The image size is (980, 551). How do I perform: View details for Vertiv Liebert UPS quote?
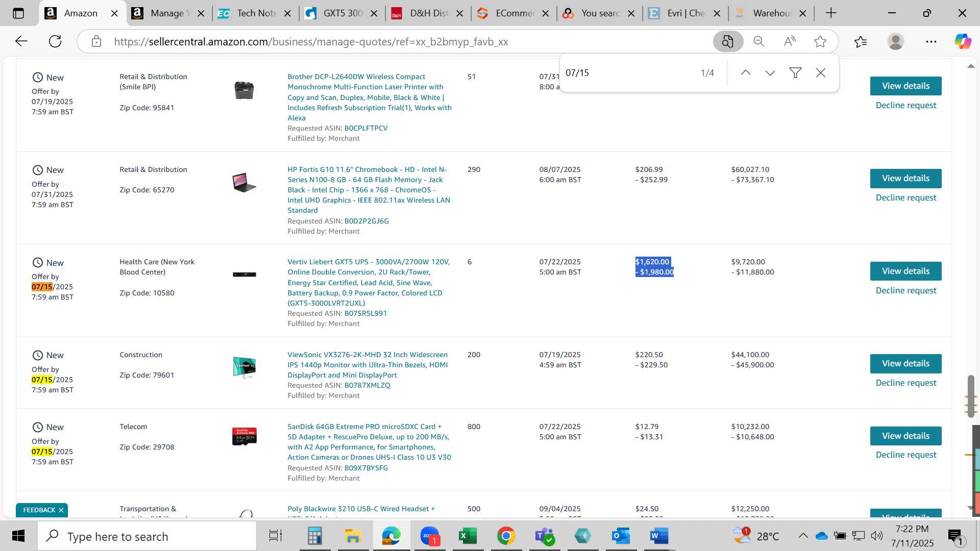tap(905, 271)
